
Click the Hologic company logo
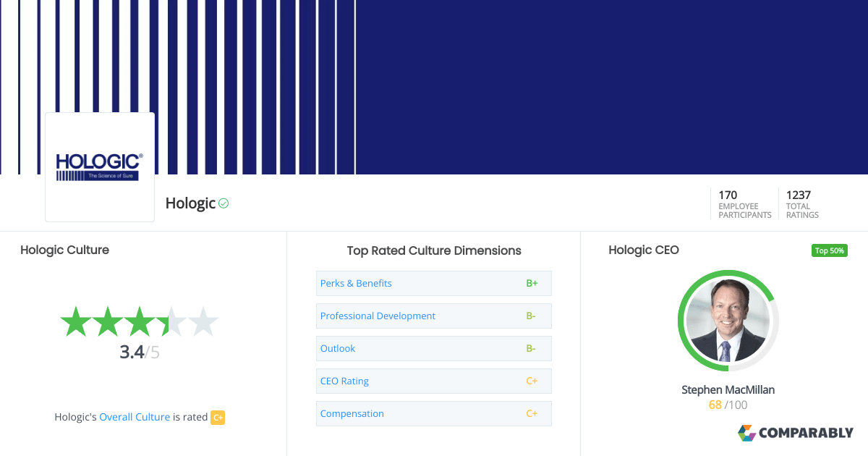99,166
